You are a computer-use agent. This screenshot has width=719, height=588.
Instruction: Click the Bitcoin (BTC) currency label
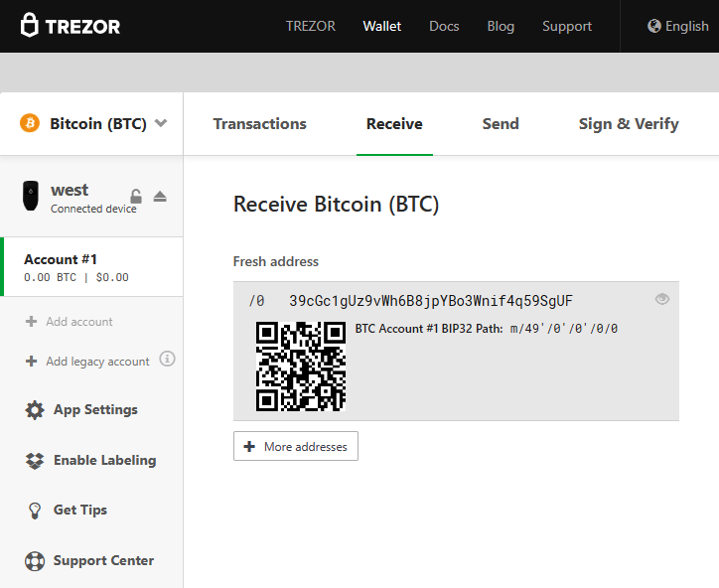point(98,124)
